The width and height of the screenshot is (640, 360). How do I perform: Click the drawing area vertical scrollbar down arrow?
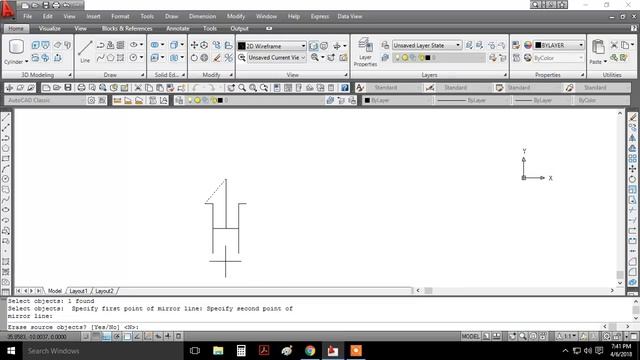tap(620, 283)
